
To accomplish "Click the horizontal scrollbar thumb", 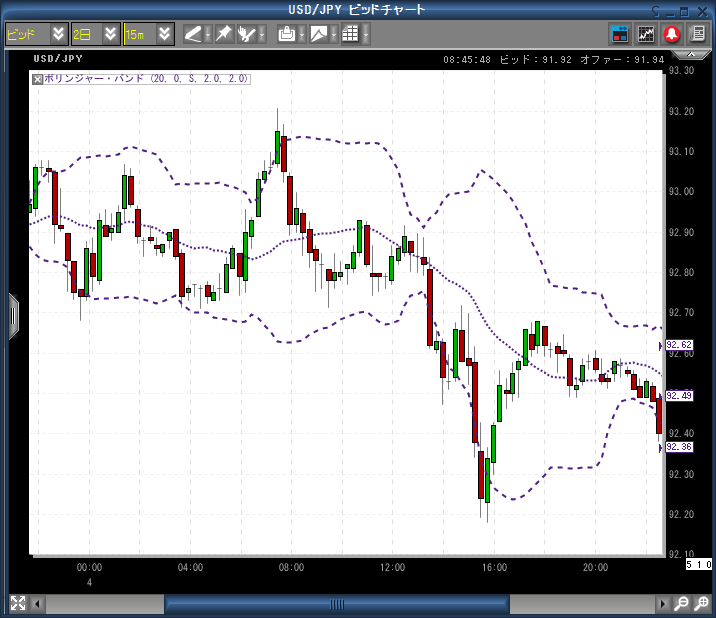I will click(x=337, y=604).
